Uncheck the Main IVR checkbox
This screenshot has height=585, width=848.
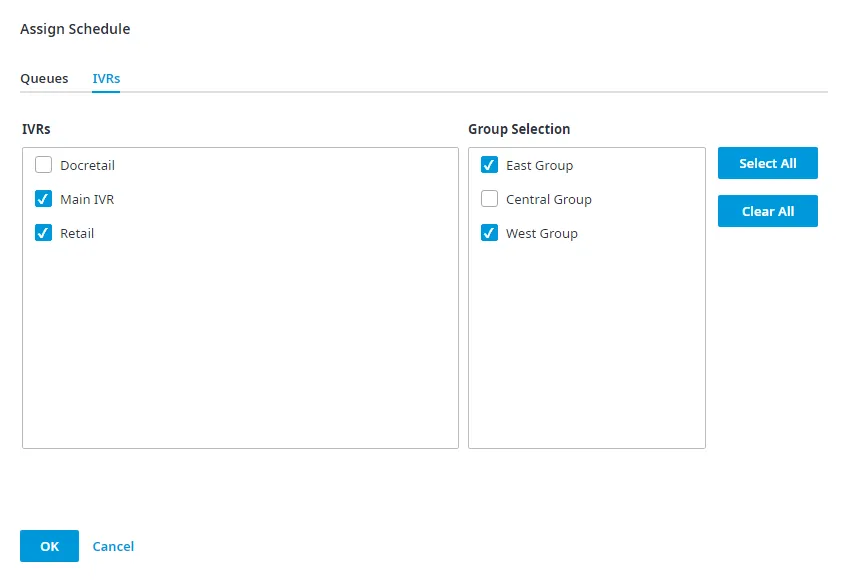coord(43,199)
